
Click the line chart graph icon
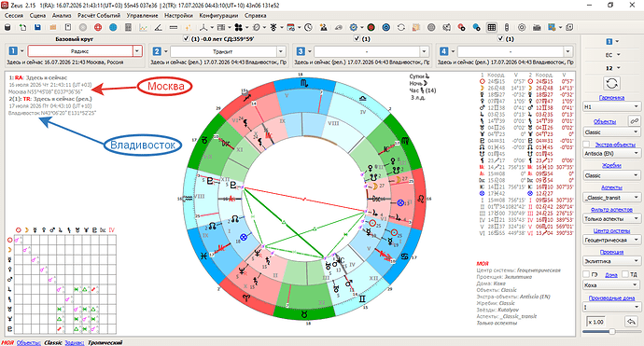(x=143, y=27)
